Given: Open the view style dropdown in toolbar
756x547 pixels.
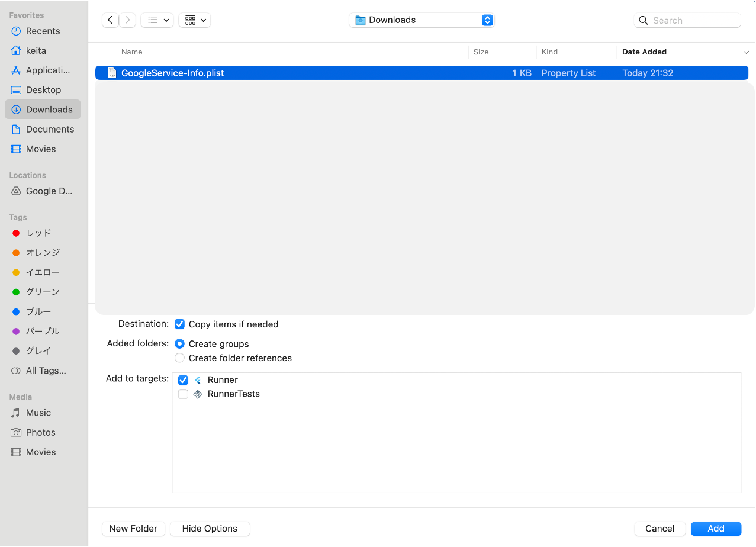Looking at the screenshot, I should (x=156, y=20).
